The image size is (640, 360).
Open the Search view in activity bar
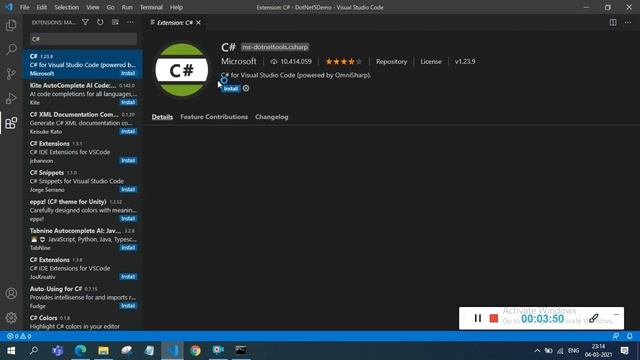point(11,49)
